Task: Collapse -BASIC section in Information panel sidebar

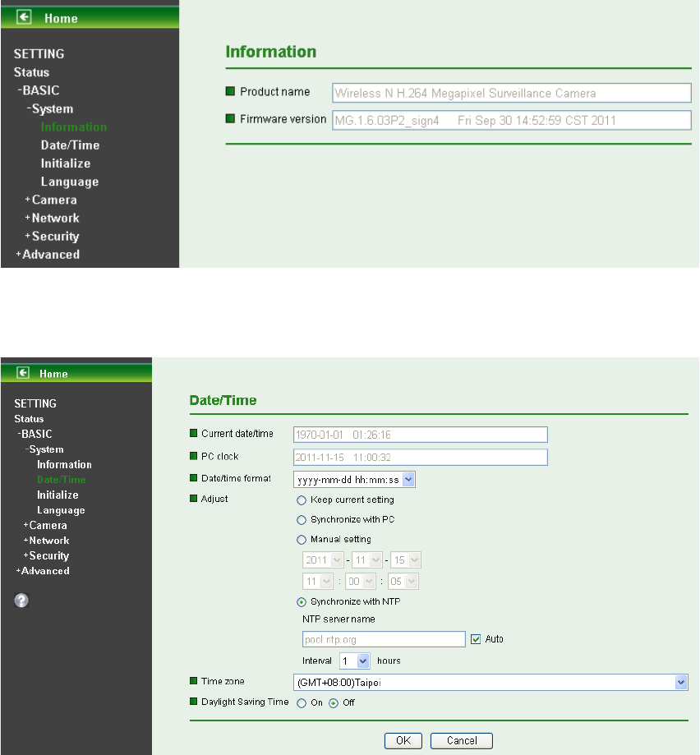Action: pos(39,90)
